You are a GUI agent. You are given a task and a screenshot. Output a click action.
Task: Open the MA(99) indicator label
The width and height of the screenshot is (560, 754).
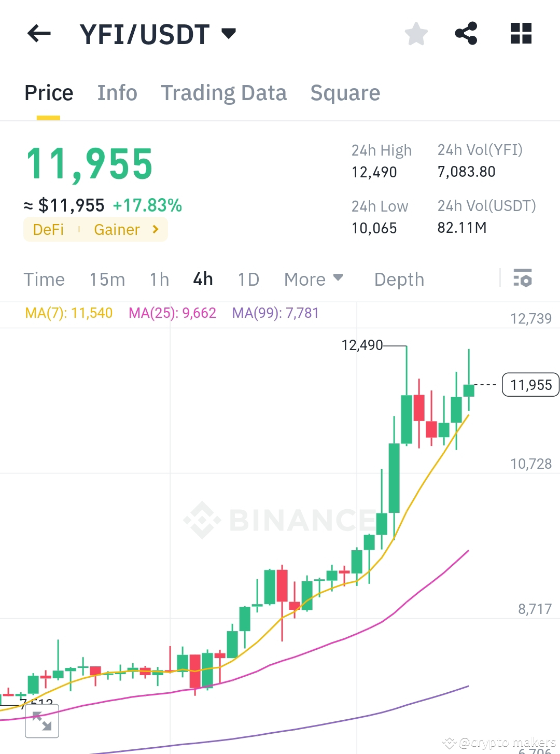pyautogui.click(x=276, y=313)
